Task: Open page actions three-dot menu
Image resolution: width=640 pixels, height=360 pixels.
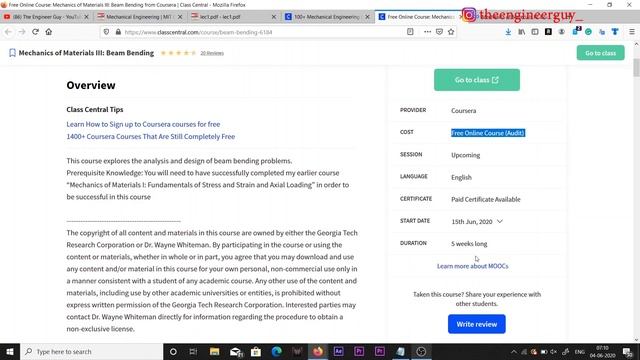Action: tap(427, 32)
